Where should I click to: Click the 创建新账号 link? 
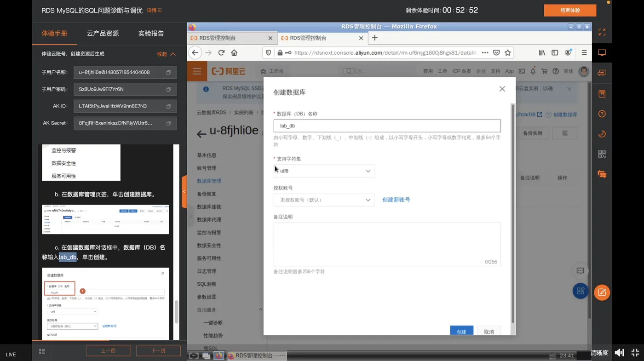tap(396, 200)
